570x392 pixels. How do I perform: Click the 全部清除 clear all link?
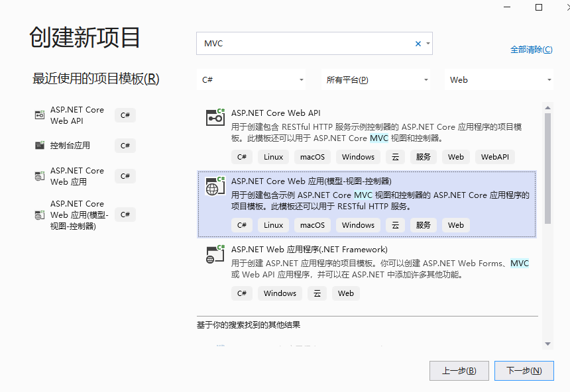(x=531, y=50)
